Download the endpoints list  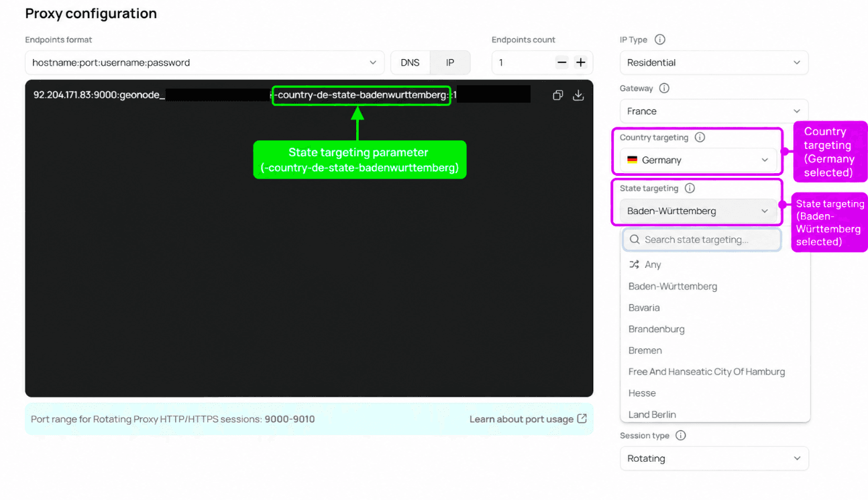(x=578, y=95)
